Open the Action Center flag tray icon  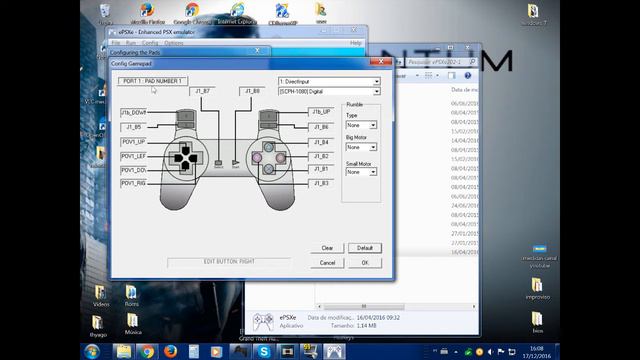pyautogui.click(x=501, y=351)
